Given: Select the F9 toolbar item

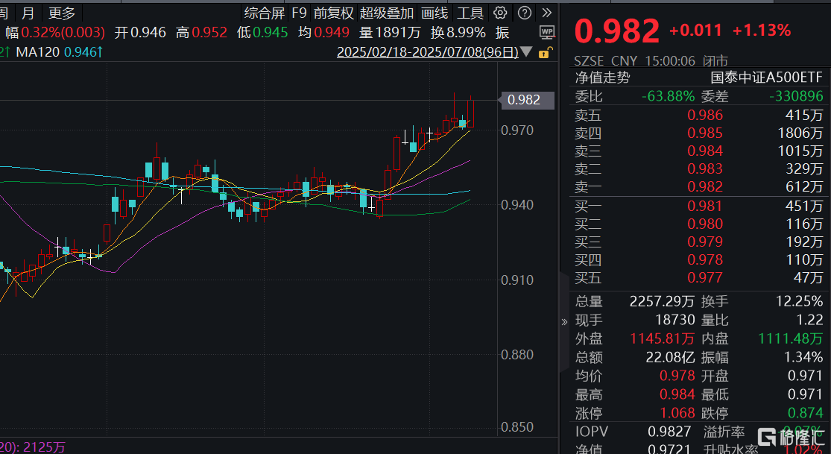Looking at the screenshot, I should click(x=299, y=13).
